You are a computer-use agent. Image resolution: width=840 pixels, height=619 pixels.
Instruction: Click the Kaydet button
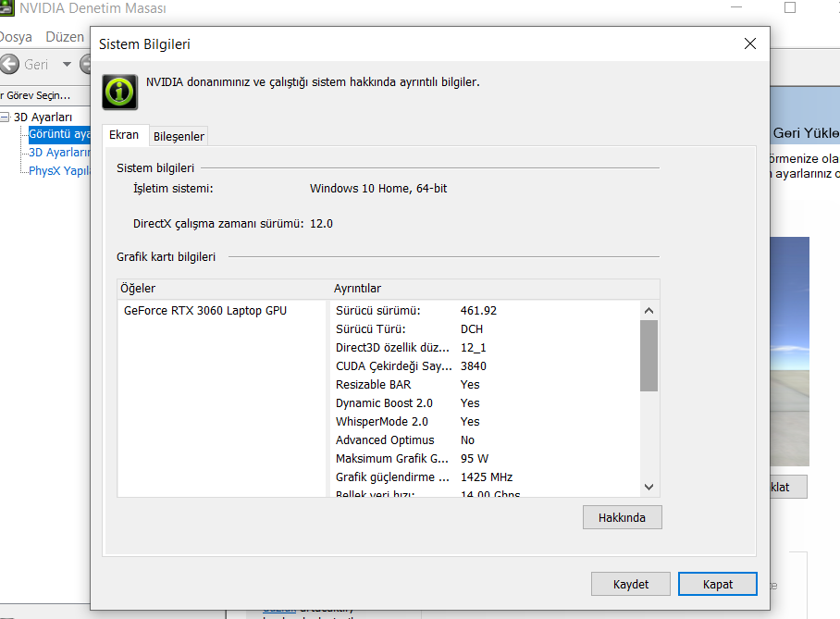pos(631,584)
